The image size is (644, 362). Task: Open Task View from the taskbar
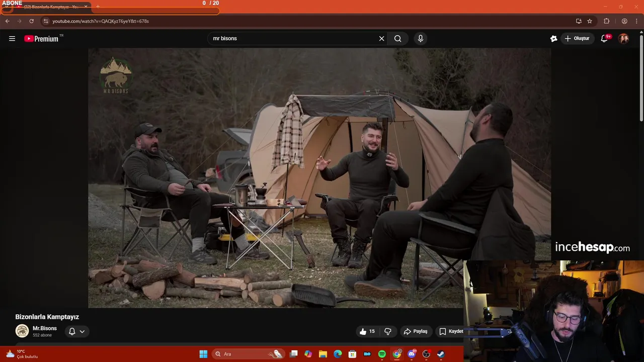(x=294, y=354)
